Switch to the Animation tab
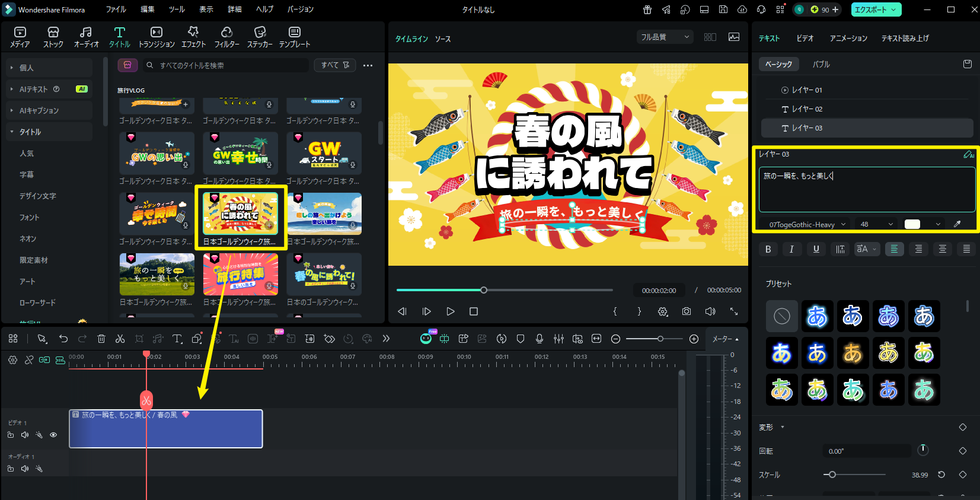The height and width of the screenshot is (500, 980). (848, 38)
